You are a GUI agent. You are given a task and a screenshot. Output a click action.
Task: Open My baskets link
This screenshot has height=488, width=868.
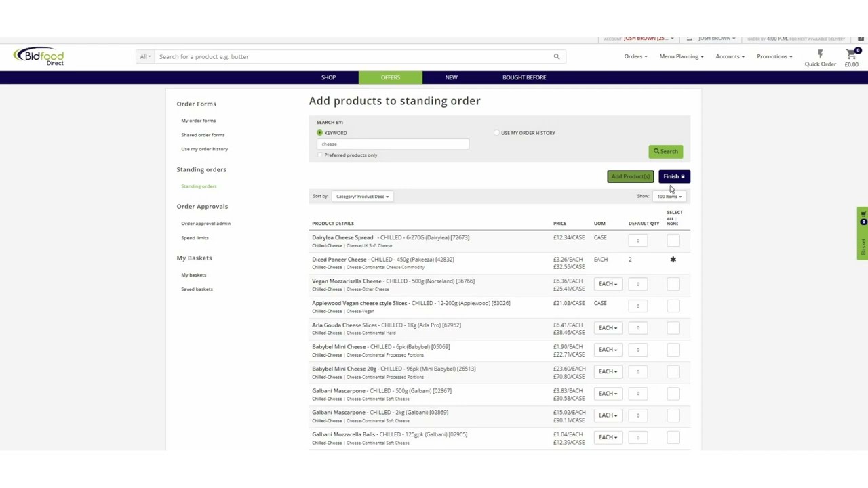coord(193,275)
